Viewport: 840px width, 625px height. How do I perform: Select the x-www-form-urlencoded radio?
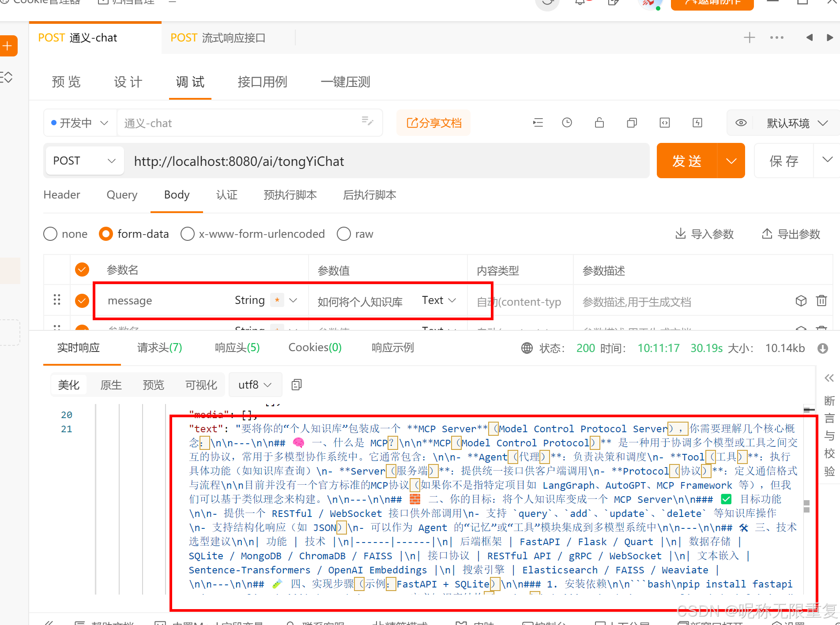click(x=188, y=234)
